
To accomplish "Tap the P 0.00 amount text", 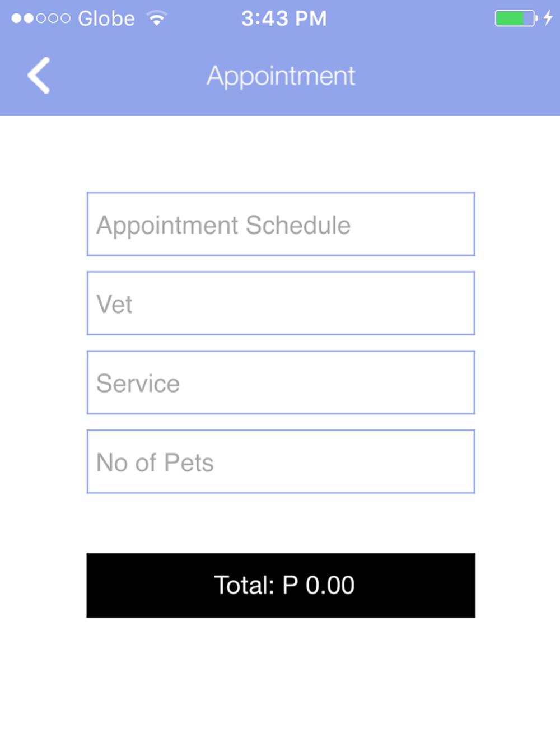I will 318,585.
